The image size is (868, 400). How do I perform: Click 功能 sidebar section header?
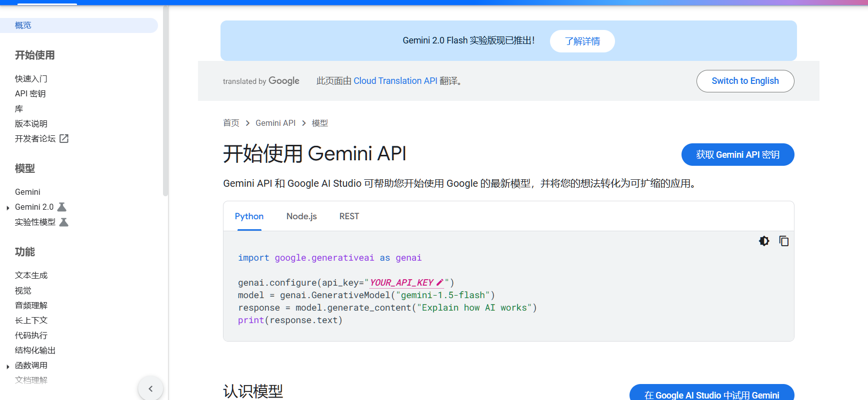click(x=25, y=252)
